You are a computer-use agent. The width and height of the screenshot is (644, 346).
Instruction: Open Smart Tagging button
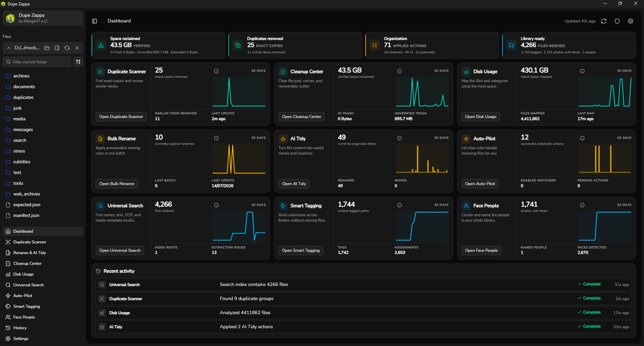(x=301, y=250)
